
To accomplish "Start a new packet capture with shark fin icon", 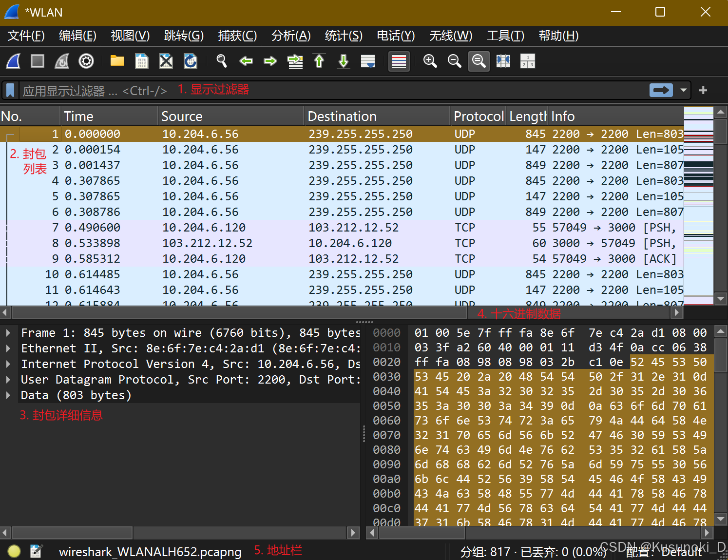I will click(13, 61).
